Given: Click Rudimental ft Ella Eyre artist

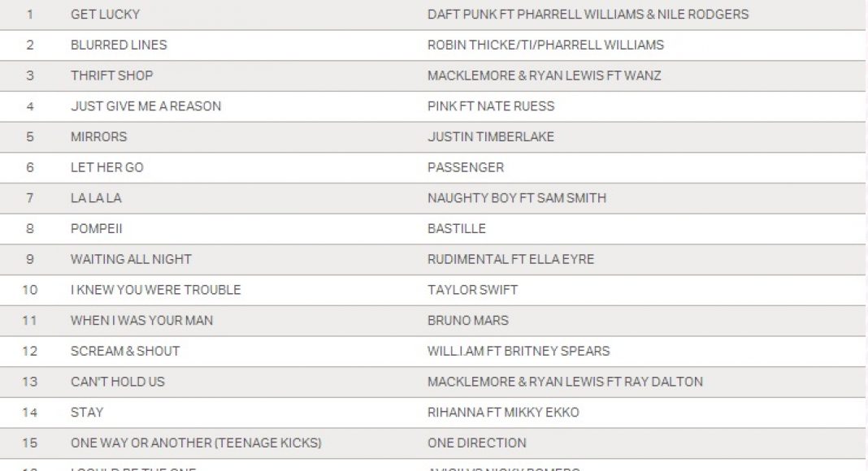Looking at the screenshot, I should tap(510, 259).
